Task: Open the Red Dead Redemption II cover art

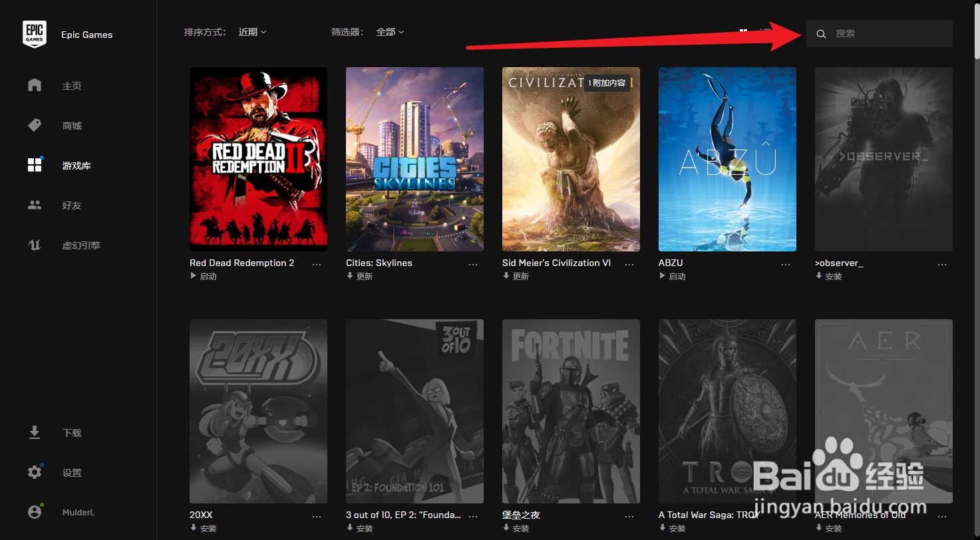Action: coord(258,159)
